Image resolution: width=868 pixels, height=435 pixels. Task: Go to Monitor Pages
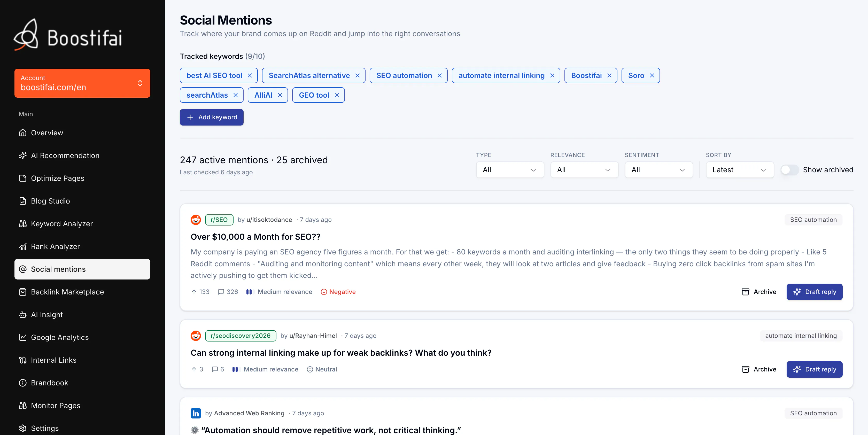click(82, 406)
